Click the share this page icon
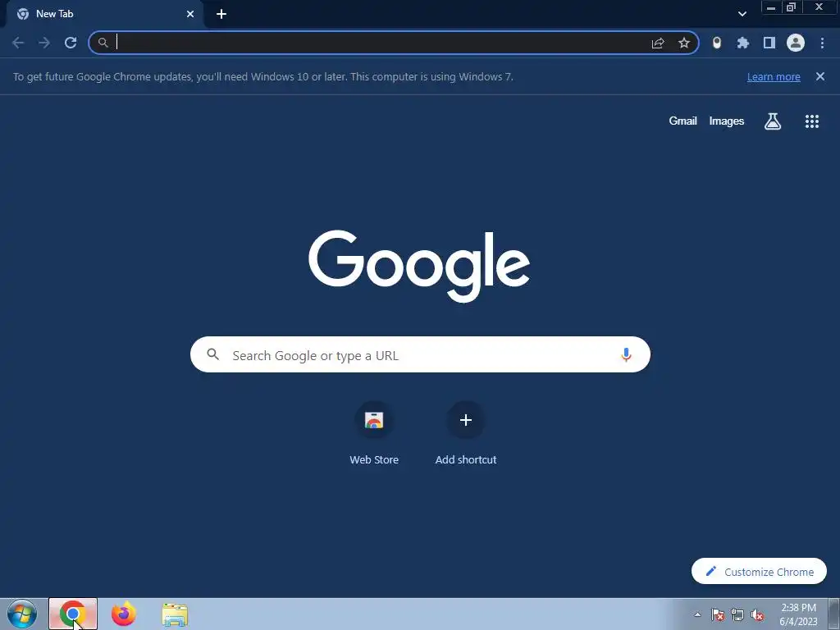The height and width of the screenshot is (630, 840). (x=658, y=43)
